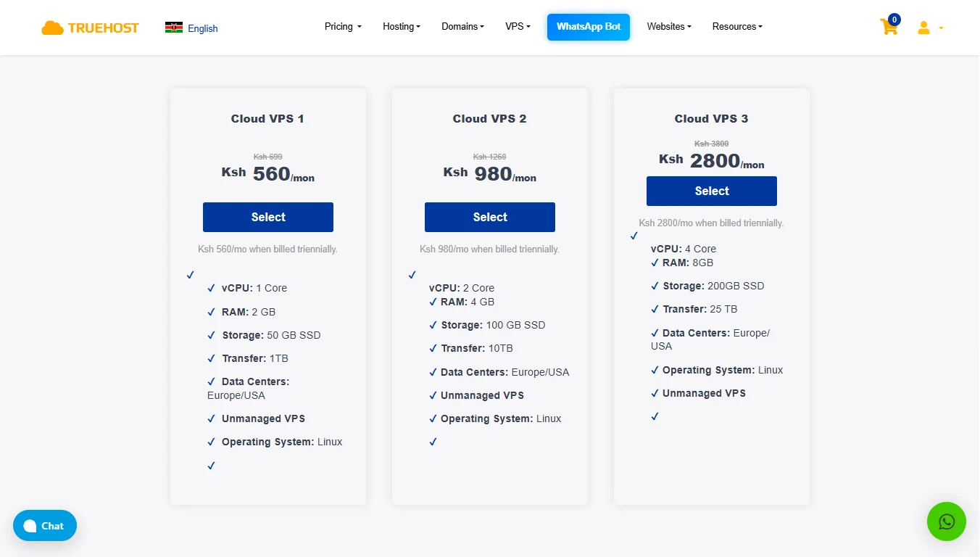The image size is (980, 557).
Task: Select the Cloud VPS 2 plan
Action: pyautogui.click(x=490, y=217)
